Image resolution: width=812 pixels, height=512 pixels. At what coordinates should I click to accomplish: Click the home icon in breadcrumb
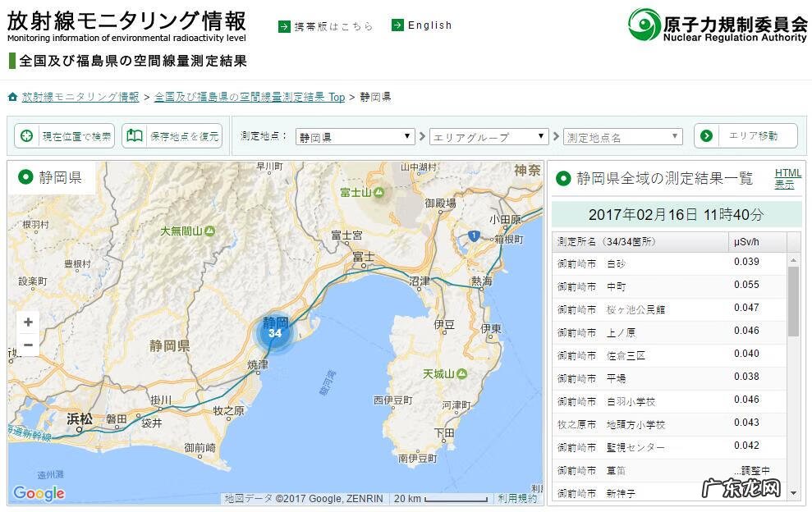(x=12, y=97)
